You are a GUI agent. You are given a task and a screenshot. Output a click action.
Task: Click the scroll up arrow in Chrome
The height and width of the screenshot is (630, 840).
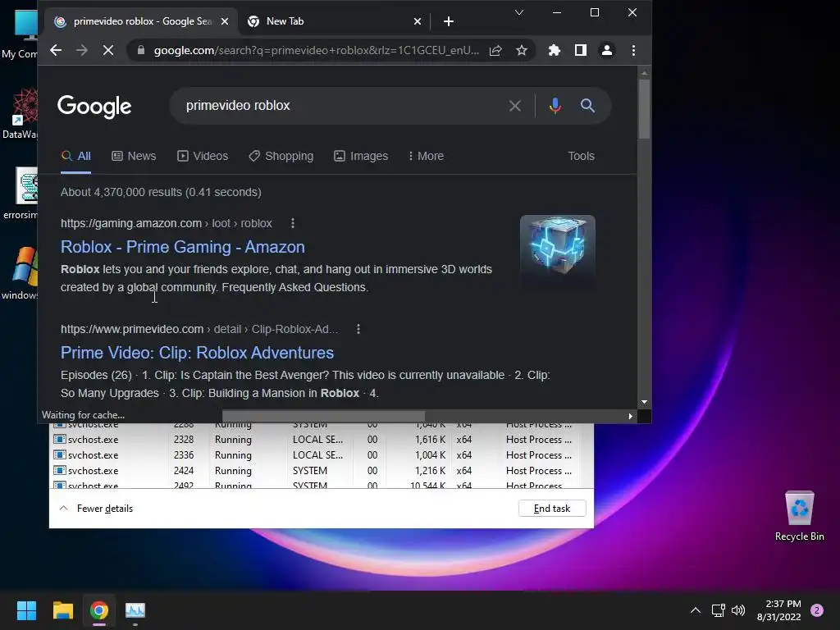click(x=644, y=73)
